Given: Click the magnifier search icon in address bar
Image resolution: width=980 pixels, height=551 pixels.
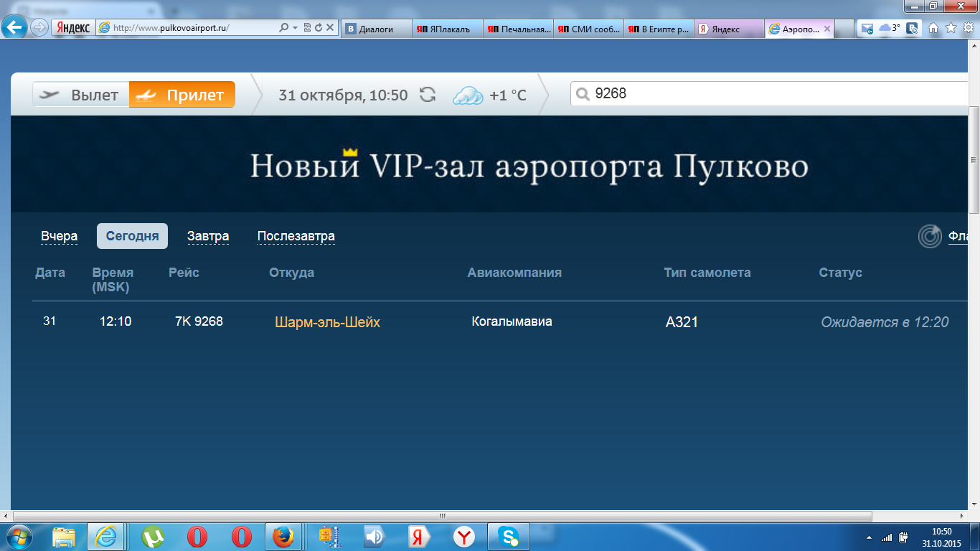Looking at the screenshot, I should pos(283,28).
